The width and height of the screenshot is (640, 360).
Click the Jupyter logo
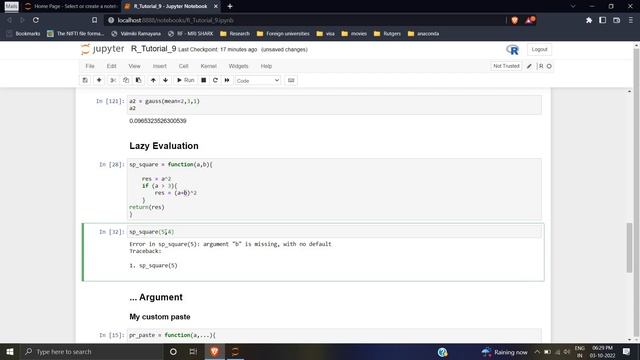pyautogui.click(x=102, y=49)
